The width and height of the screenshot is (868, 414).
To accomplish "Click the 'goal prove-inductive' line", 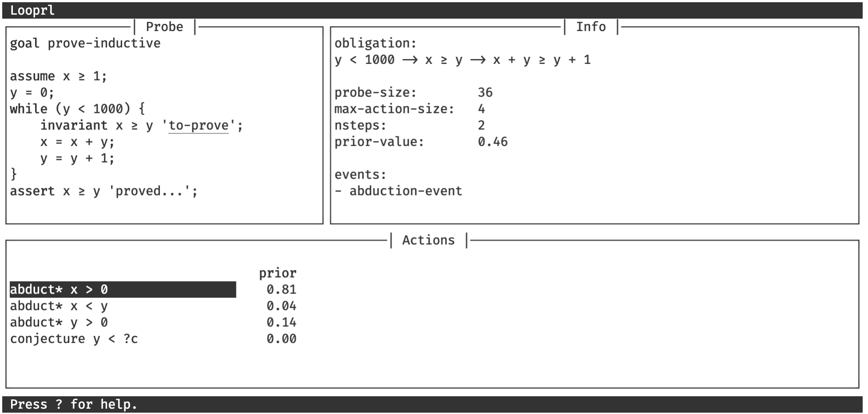I will pos(85,44).
